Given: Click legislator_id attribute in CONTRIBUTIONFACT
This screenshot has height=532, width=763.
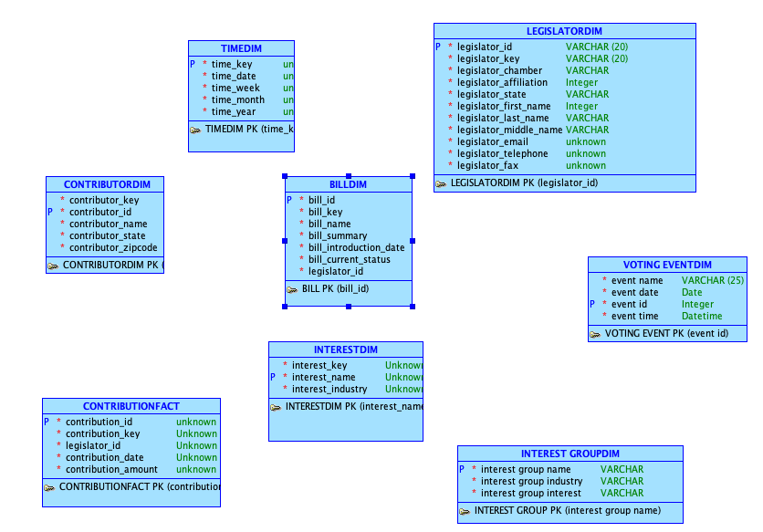Looking at the screenshot, I should [x=93, y=445].
